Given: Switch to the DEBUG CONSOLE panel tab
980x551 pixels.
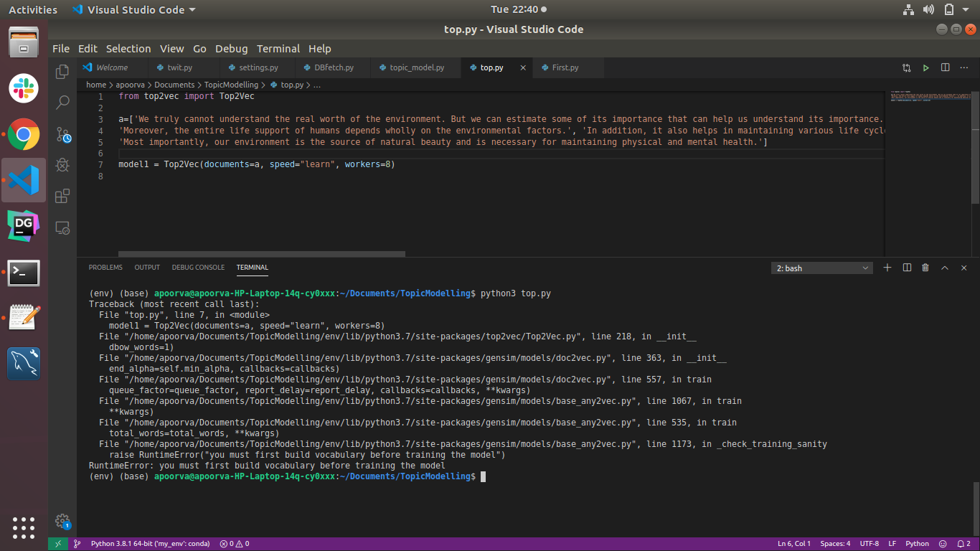Looking at the screenshot, I should tap(198, 268).
